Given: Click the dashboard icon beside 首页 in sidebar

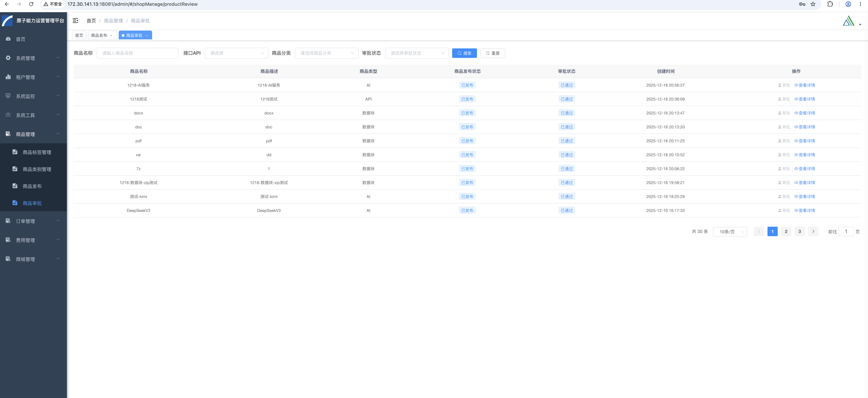Looking at the screenshot, I should tap(8, 39).
